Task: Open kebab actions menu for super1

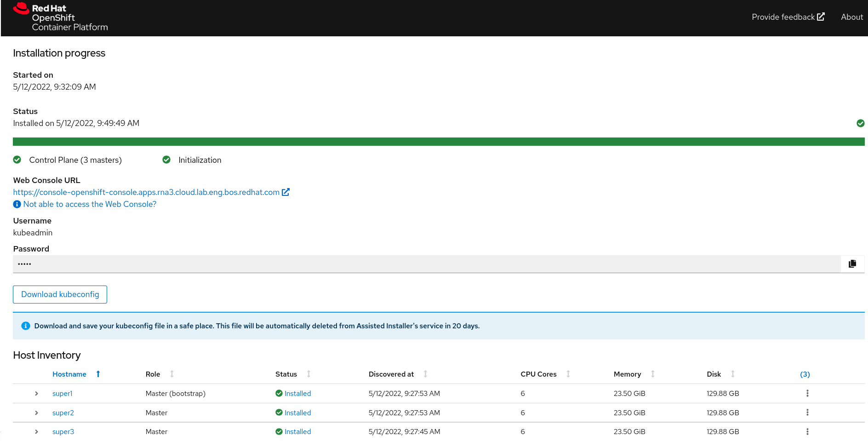Action: pos(807,393)
